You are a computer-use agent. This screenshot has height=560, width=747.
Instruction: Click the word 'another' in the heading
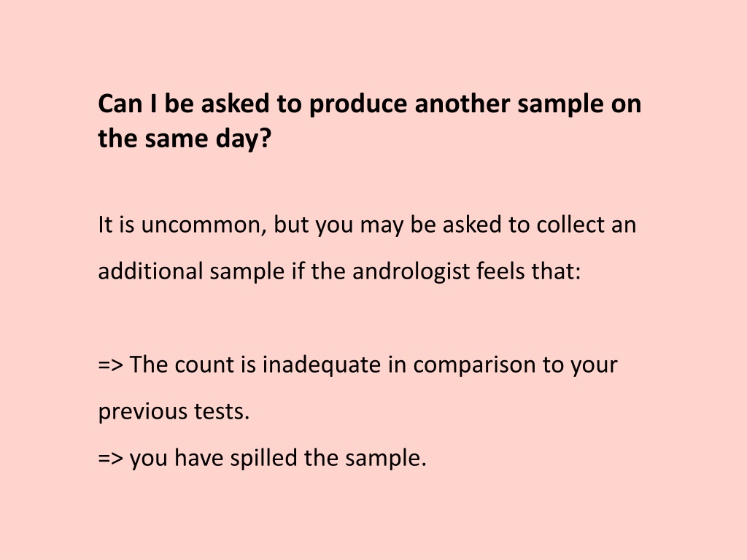pos(462,104)
